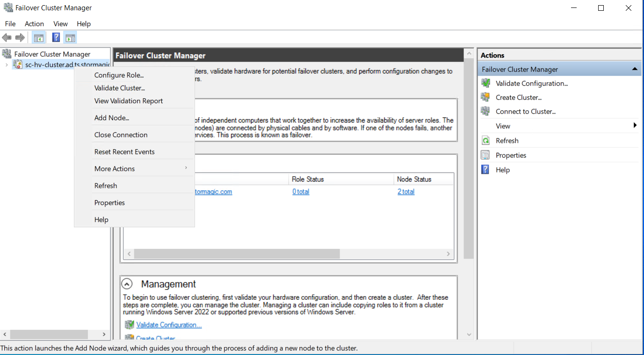Click the '2 total' Node Status link
Screen dimensions: 644x355
click(x=406, y=192)
